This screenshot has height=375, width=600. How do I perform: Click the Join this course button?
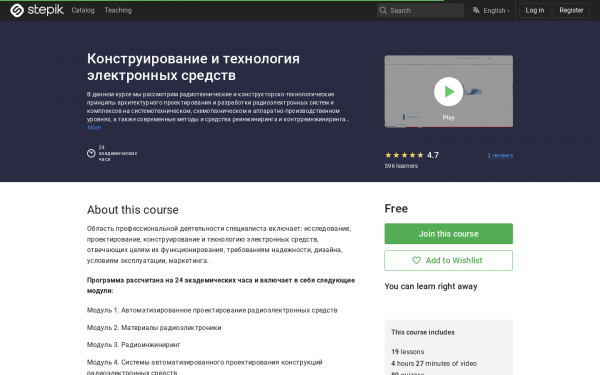[448, 233]
